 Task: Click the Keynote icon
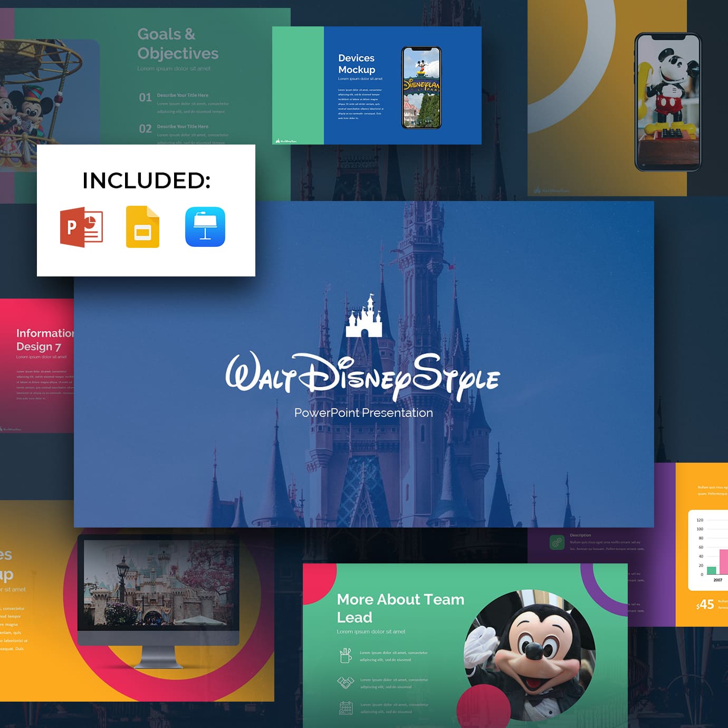coord(205,227)
